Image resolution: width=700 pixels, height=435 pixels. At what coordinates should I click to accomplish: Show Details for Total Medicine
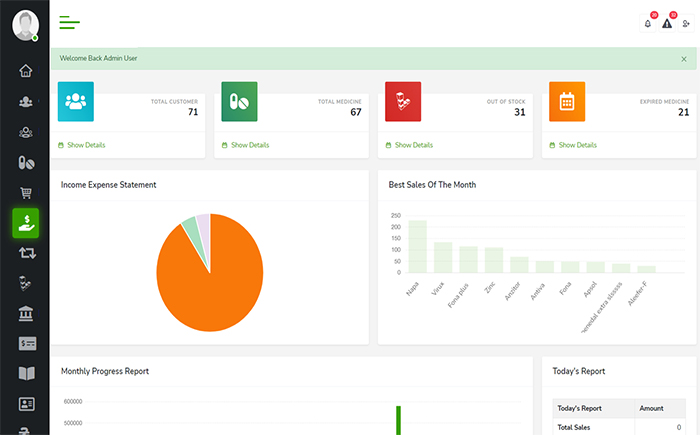[x=250, y=145]
